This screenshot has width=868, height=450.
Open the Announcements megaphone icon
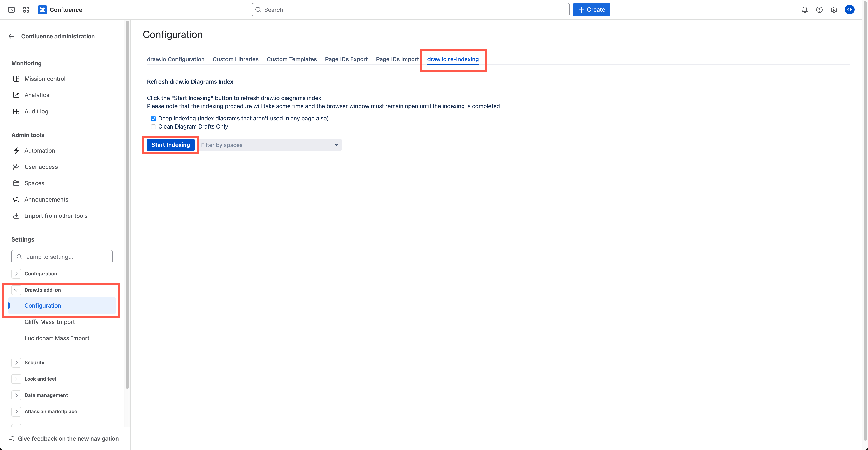coord(17,200)
